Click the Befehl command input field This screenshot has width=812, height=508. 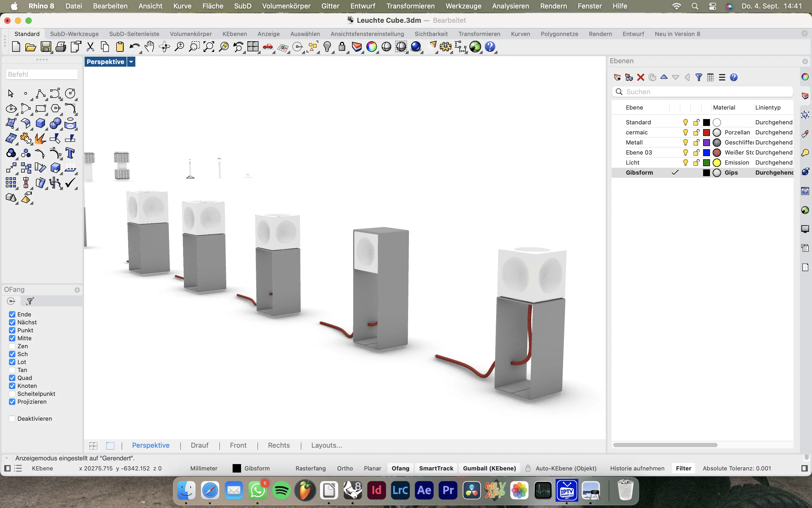[42, 74]
